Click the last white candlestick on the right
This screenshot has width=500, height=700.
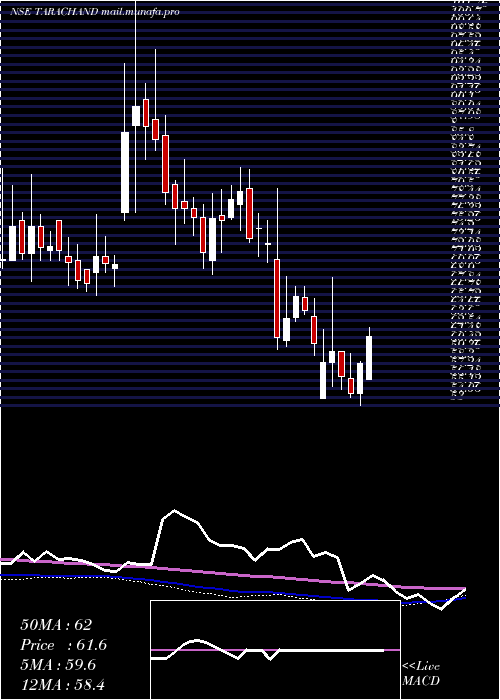click(x=369, y=358)
